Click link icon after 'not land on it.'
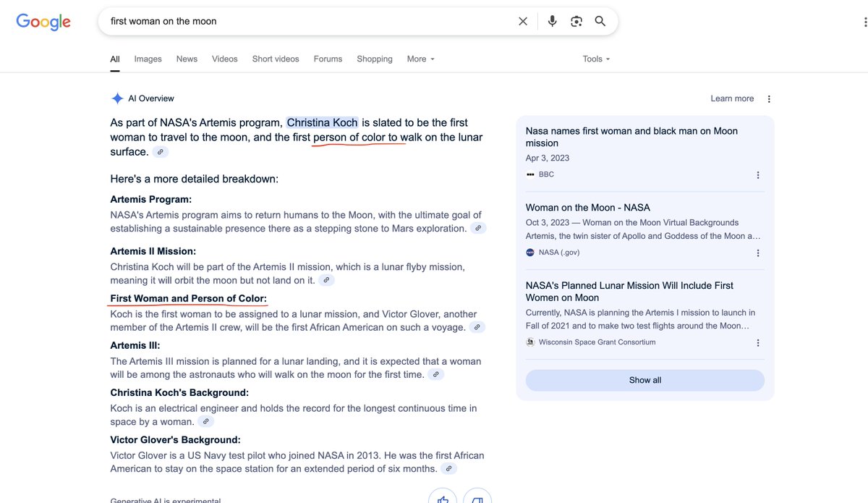Viewport: 868px width, 503px height. pos(326,280)
